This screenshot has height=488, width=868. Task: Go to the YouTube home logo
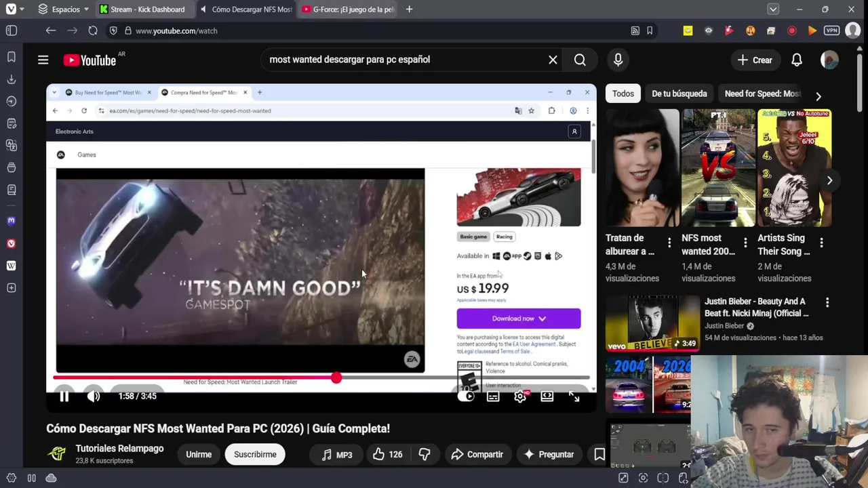click(x=90, y=60)
